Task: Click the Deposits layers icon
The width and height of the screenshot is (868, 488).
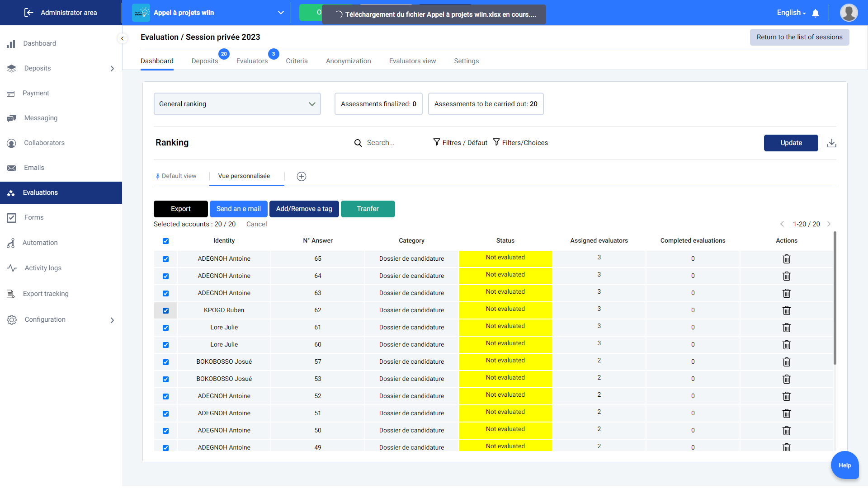Action: coord(12,68)
